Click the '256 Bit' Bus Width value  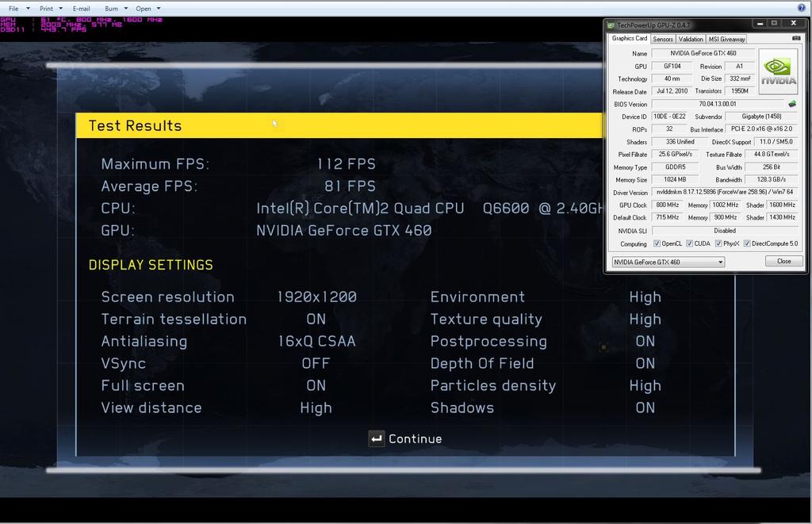pos(771,167)
